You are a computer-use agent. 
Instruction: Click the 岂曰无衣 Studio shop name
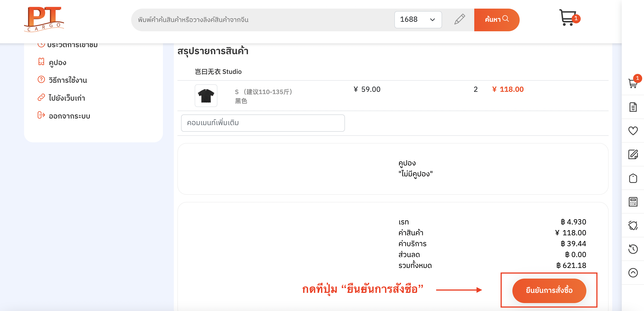pyautogui.click(x=218, y=72)
